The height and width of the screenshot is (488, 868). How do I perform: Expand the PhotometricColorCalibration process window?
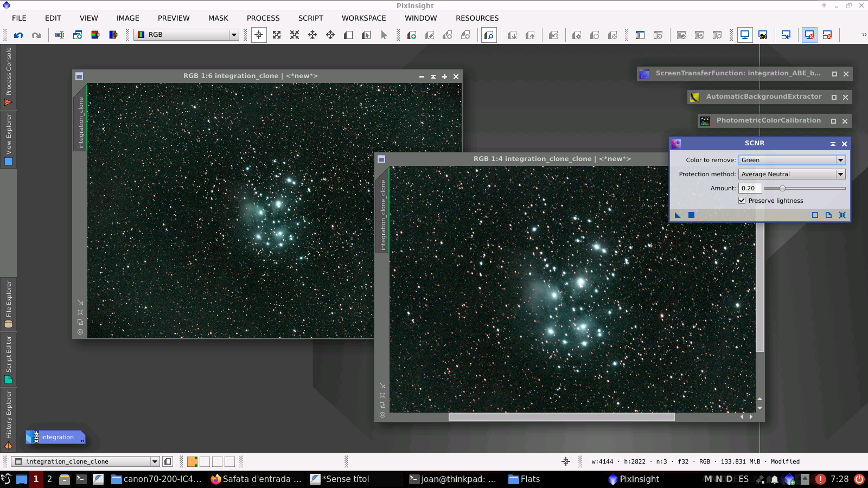coord(834,121)
